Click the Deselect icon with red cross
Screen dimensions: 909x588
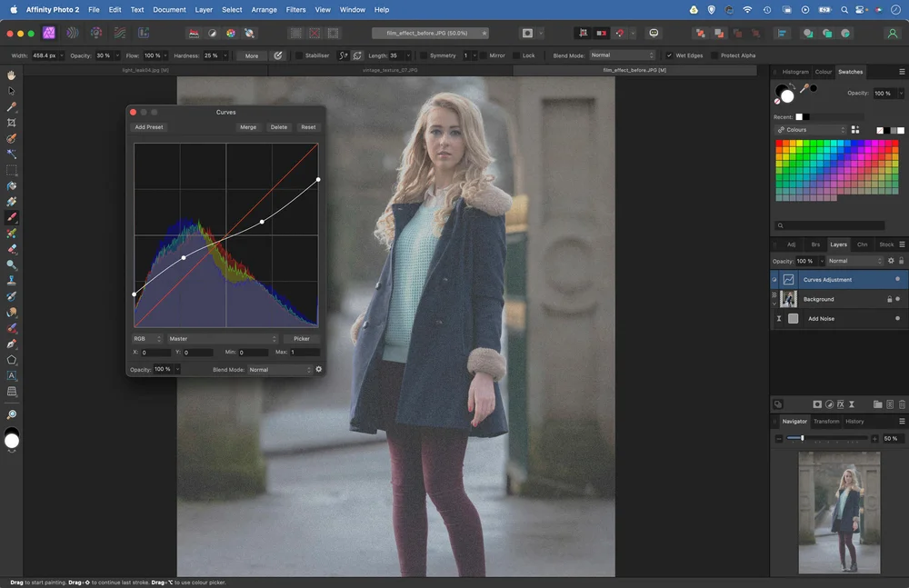coord(315,33)
